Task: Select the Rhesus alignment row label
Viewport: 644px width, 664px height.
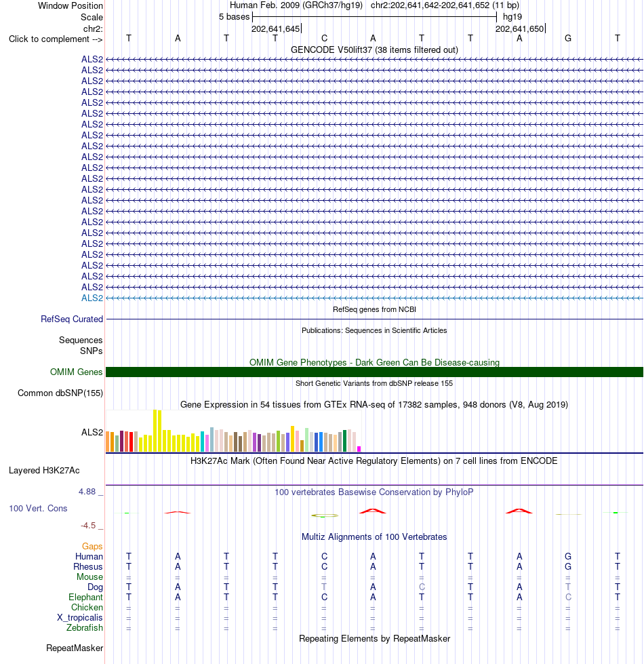Action: 88,566
